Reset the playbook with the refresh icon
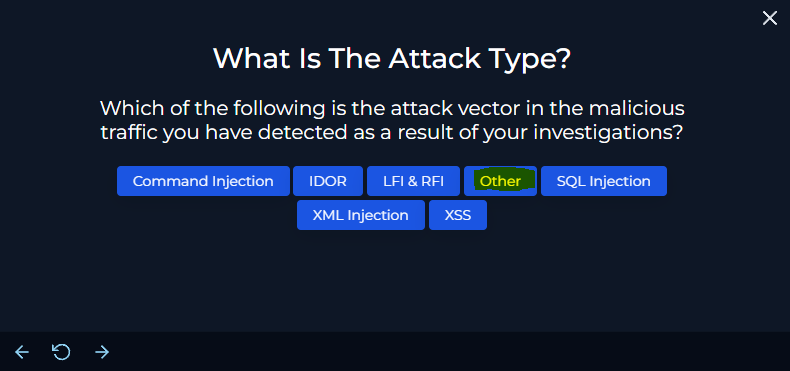 tap(61, 352)
